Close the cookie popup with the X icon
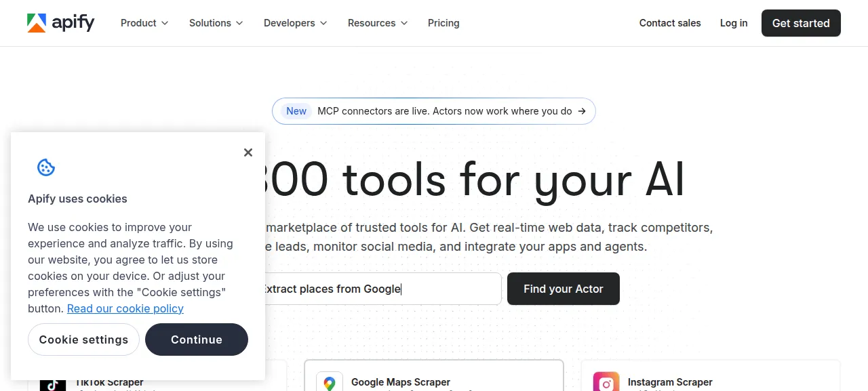This screenshot has width=868, height=391. (248, 152)
